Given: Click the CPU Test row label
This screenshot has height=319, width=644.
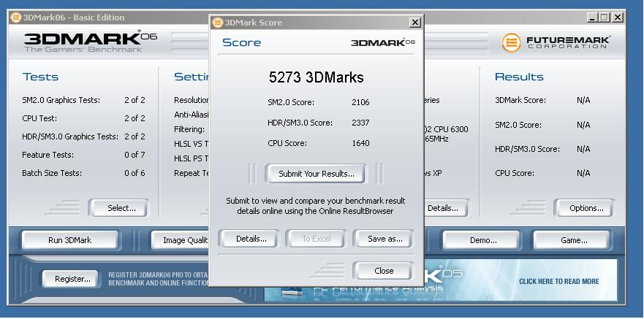Looking at the screenshot, I should 39,118.
